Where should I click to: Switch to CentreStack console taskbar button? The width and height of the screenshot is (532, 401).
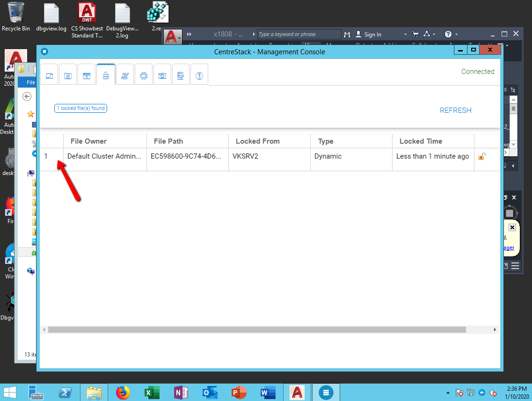tap(326, 393)
